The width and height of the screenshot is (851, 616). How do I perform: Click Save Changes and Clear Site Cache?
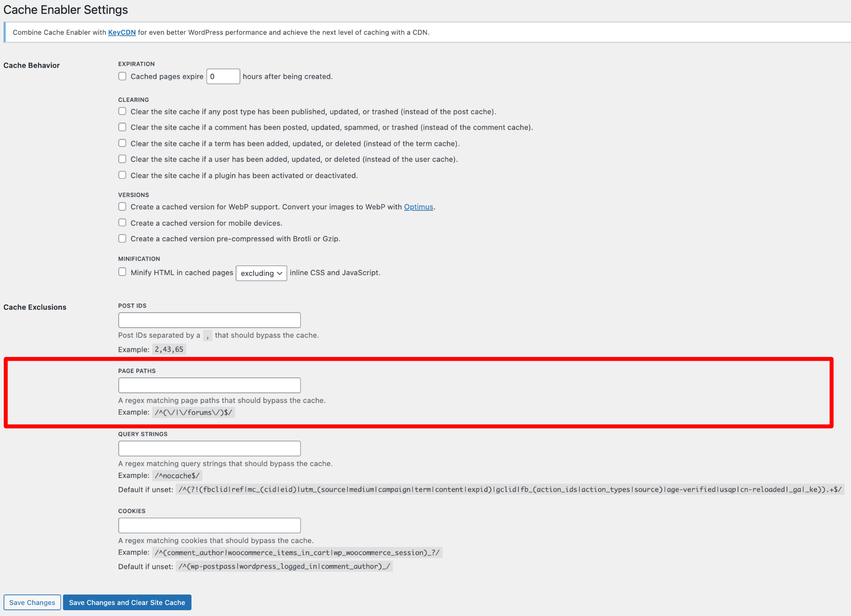pyautogui.click(x=127, y=602)
